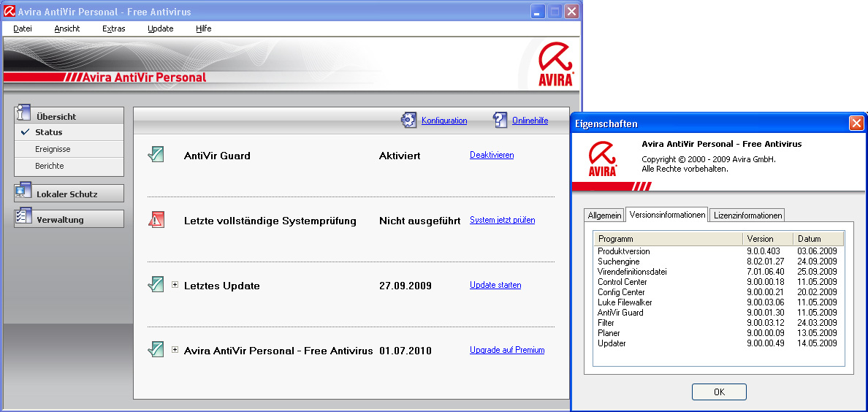The width and height of the screenshot is (868, 412).
Task: Click the Übersicht info icon in sidebar
Action: 23,112
